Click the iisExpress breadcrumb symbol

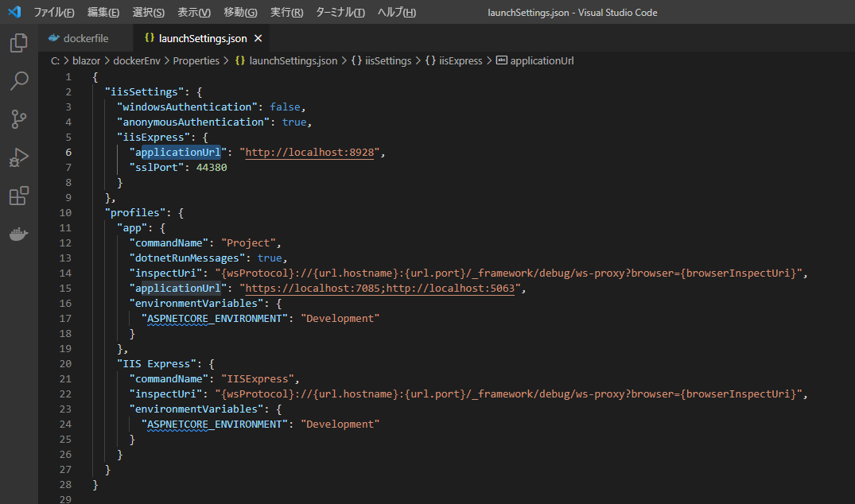coord(454,60)
